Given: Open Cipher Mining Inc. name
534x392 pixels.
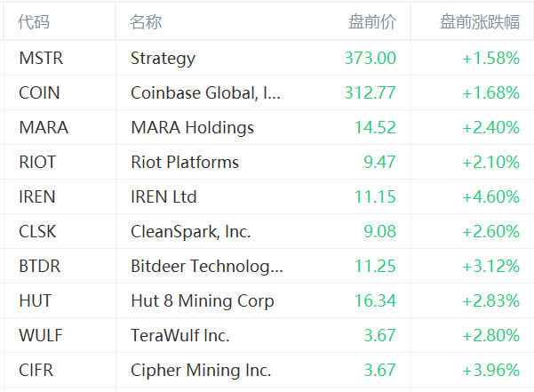Looking at the screenshot, I should [x=201, y=371].
